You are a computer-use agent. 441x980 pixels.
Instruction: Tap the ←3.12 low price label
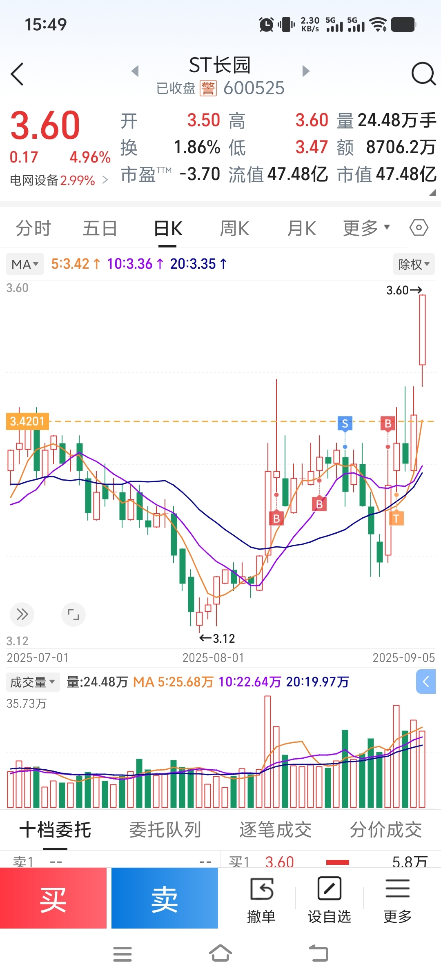[217, 639]
